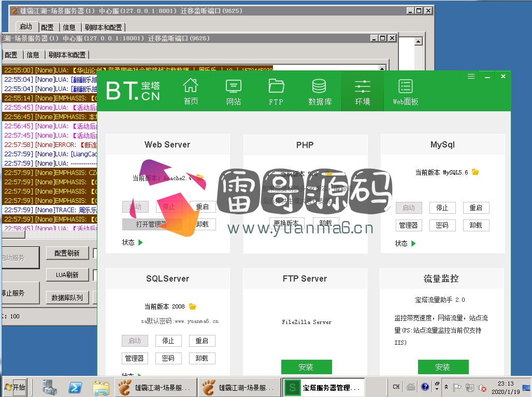Uninstall SQLServer via 卸载
The width and height of the screenshot is (532, 397).
tap(202, 358)
